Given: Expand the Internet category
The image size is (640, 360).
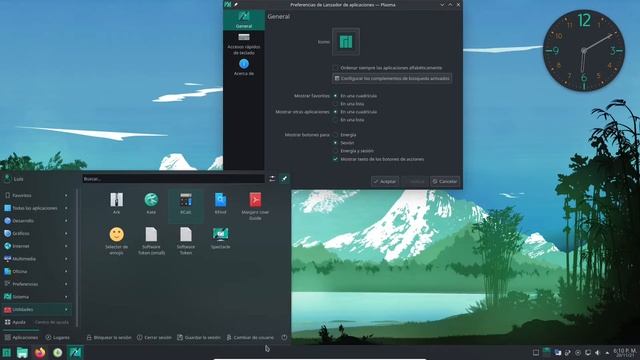Looking at the screenshot, I should click(x=36, y=246).
